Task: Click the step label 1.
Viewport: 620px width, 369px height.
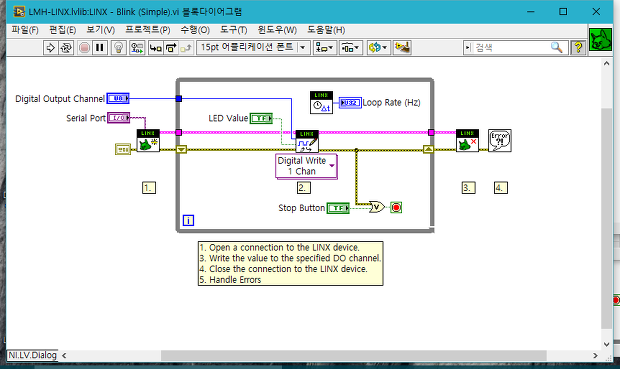Action: tap(149, 188)
